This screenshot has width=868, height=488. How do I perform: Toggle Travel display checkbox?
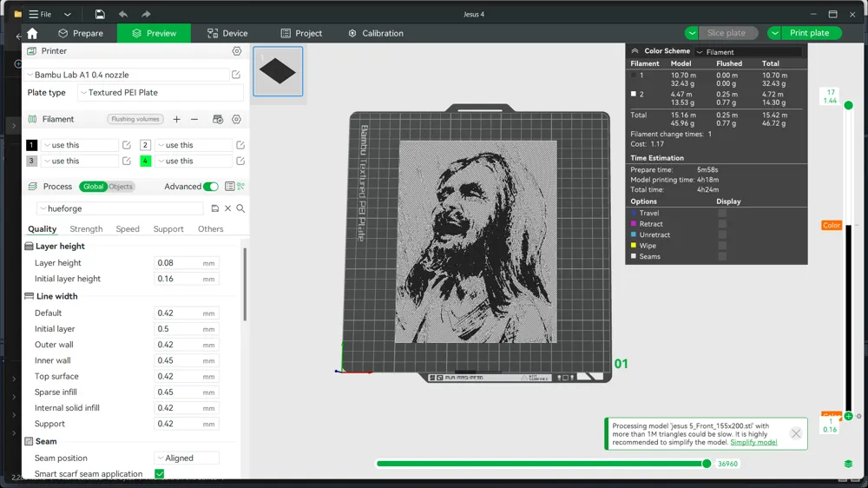[x=722, y=214]
